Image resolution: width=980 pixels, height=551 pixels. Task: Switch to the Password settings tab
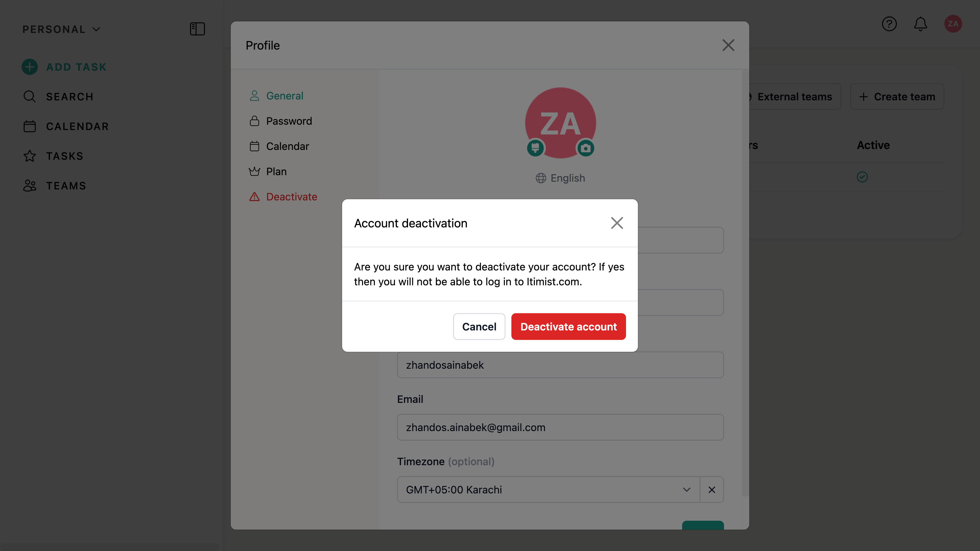coord(288,121)
